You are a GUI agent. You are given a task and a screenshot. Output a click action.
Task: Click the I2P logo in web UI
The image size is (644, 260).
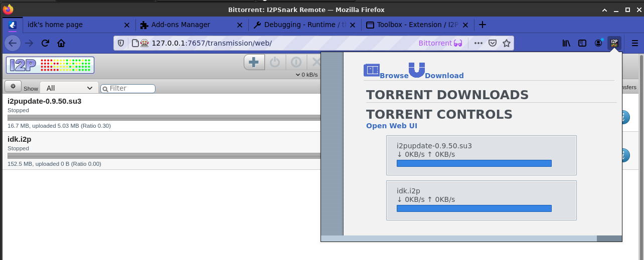tap(50, 65)
